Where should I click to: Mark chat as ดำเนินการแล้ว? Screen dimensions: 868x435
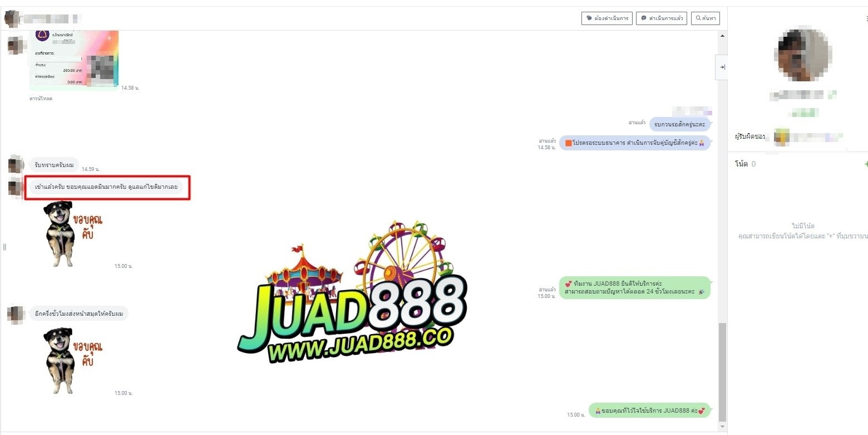pos(661,18)
